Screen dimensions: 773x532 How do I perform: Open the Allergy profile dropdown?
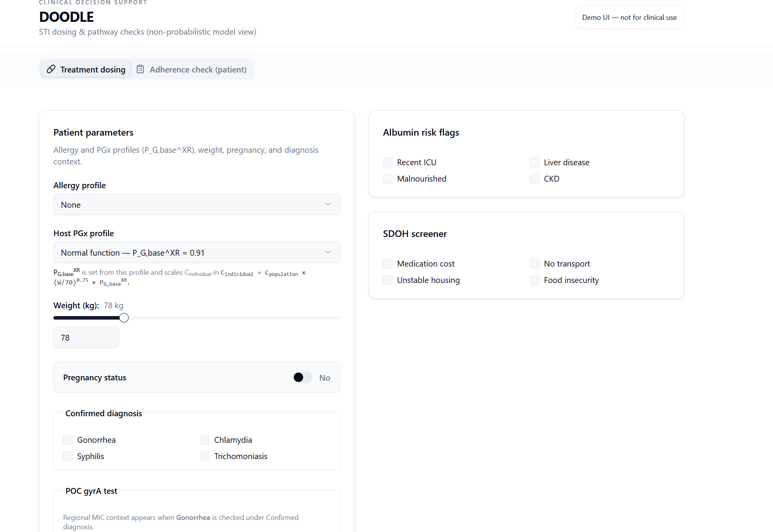point(196,205)
